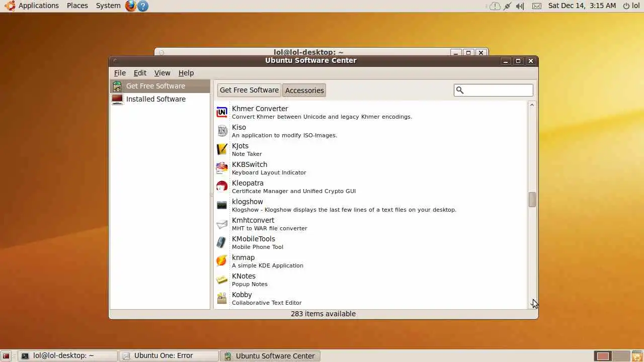Image resolution: width=644 pixels, height=362 pixels.
Task: Switch to the second workspace
Action: 621,356
